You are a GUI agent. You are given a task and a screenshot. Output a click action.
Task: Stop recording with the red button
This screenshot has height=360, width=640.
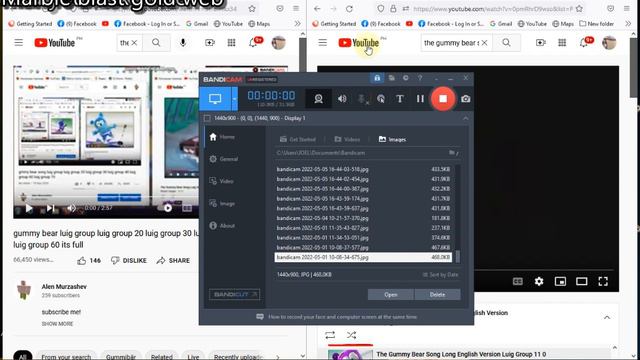pyautogui.click(x=443, y=99)
